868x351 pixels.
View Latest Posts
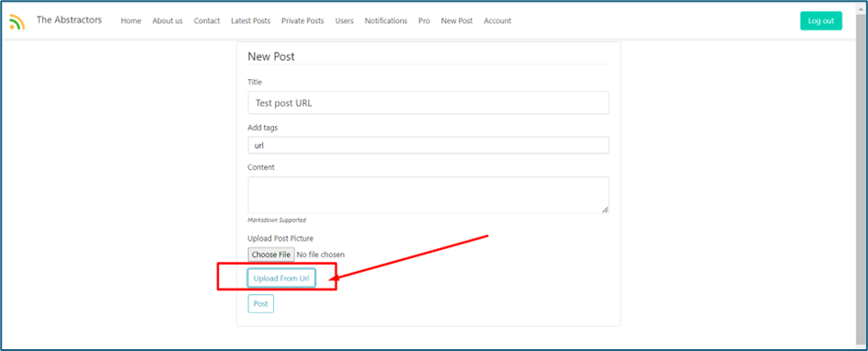click(x=251, y=21)
